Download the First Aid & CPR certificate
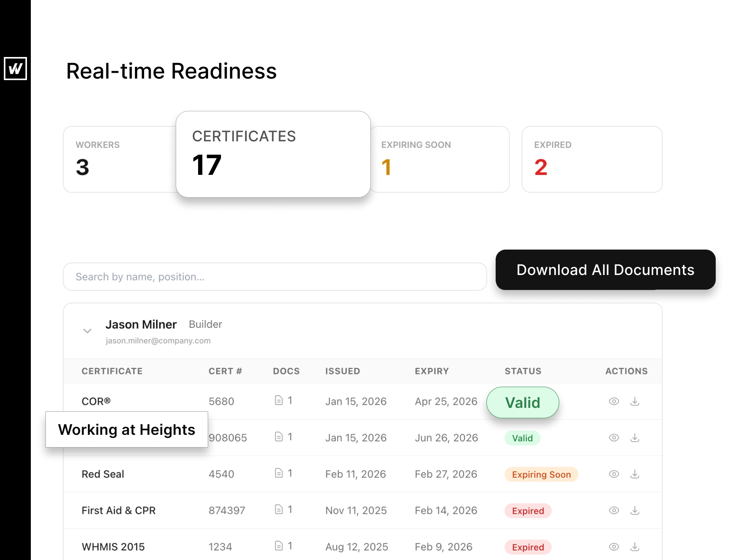740x560 pixels. [635, 510]
